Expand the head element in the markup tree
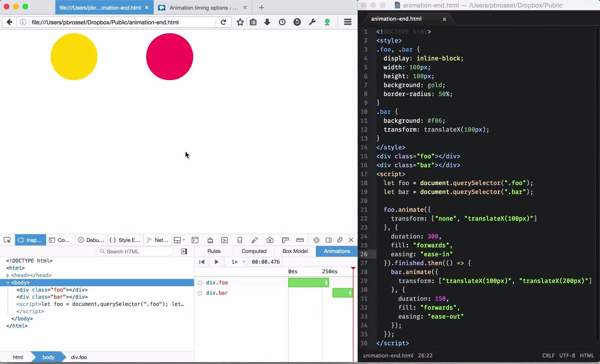The height and width of the screenshot is (364, 600). click(x=8, y=275)
